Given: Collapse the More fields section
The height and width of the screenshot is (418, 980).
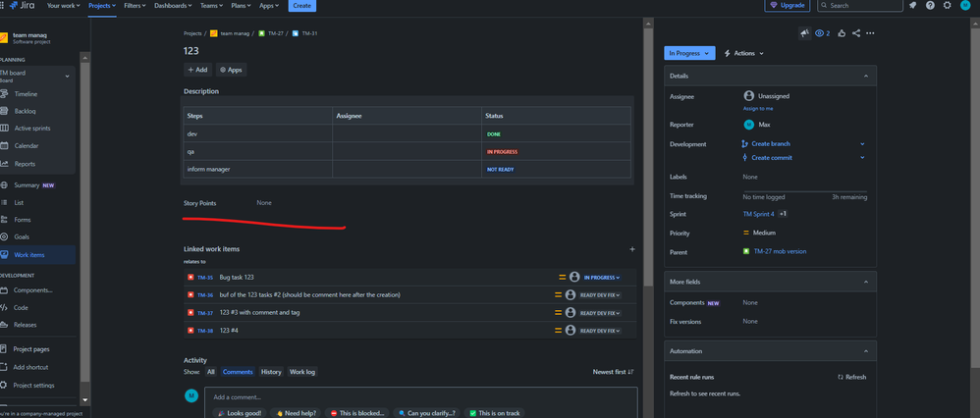Looking at the screenshot, I should (866, 283).
